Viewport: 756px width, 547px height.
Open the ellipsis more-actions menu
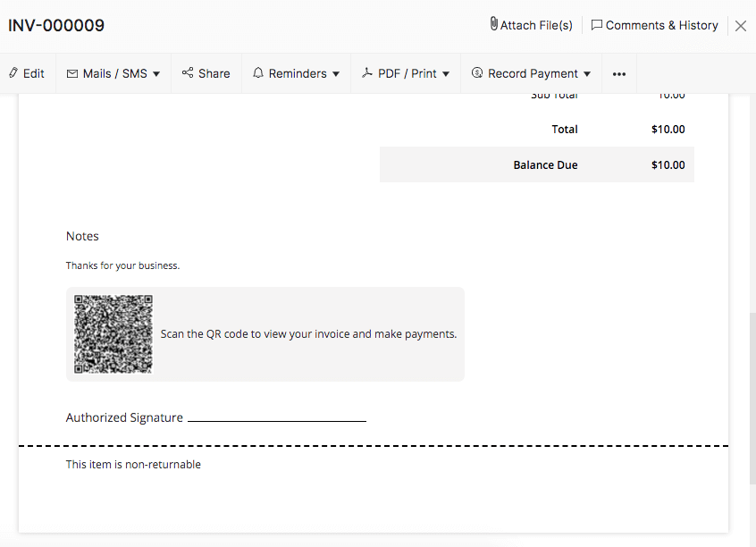click(x=618, y=73)
